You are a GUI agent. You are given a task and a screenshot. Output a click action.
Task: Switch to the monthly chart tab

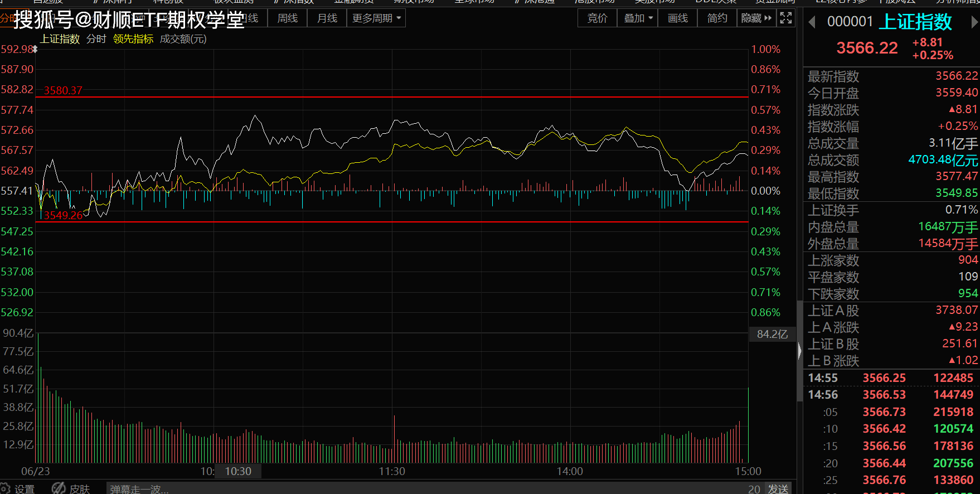pyautogui.click(x=327, y=18)
